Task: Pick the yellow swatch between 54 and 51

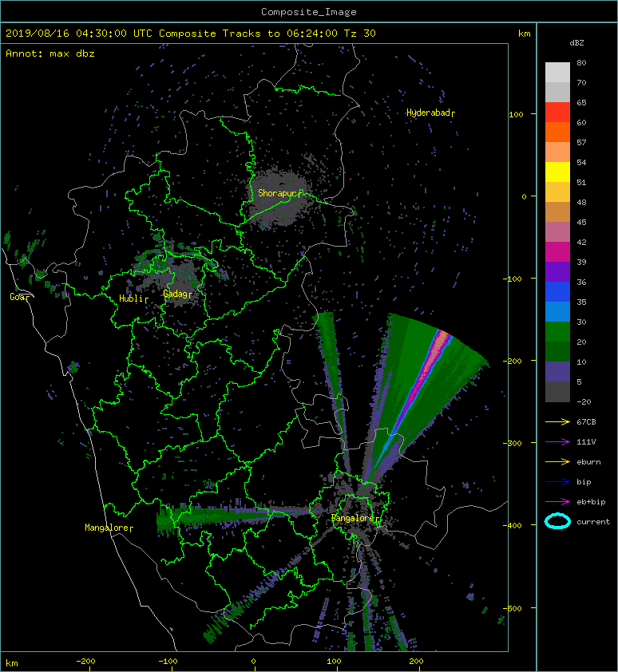Action: point(557,172)
